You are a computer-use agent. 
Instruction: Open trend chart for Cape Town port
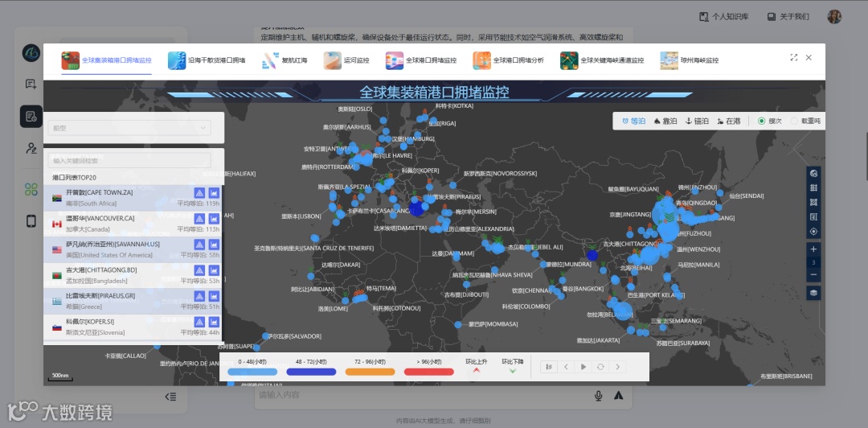tap(215, 193)
